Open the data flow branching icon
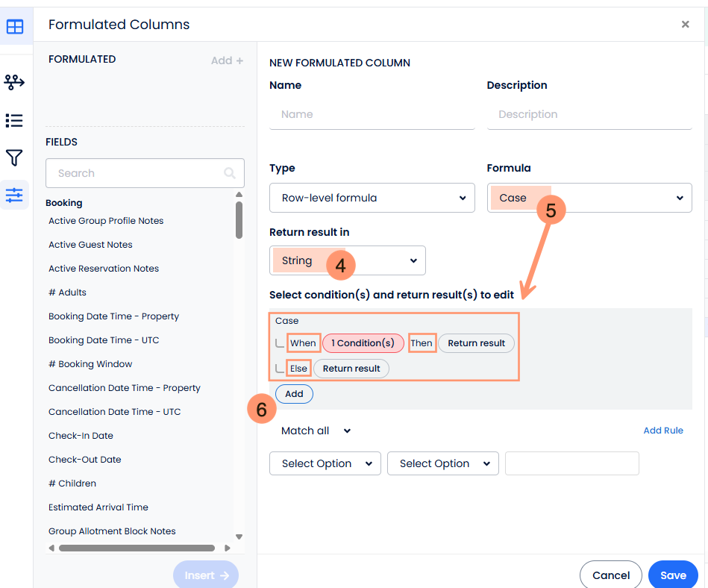 coord(14,82)
